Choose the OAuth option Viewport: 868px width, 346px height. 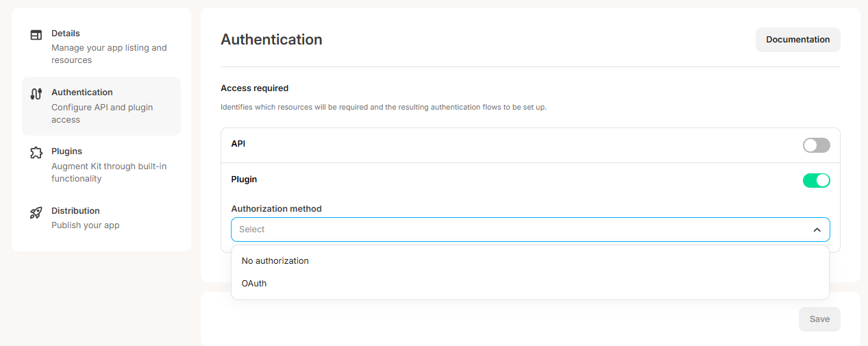530,283
